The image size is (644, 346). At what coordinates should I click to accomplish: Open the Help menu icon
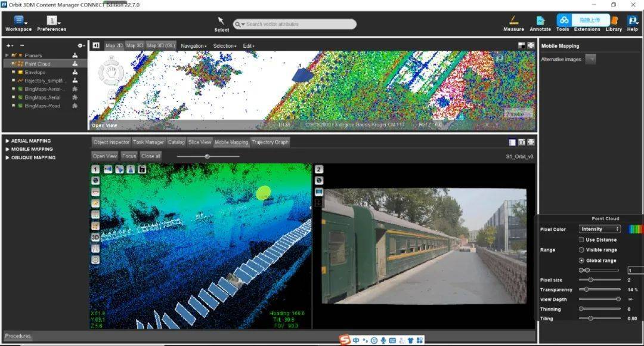pos(632,20)
